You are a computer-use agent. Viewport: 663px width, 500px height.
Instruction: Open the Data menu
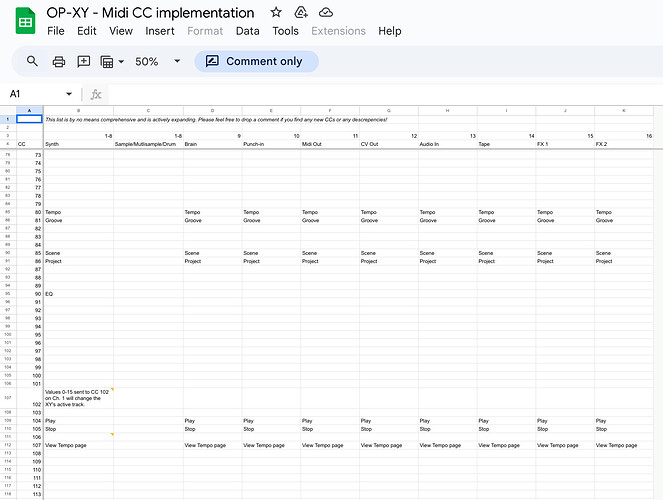[x=247, y=31]
